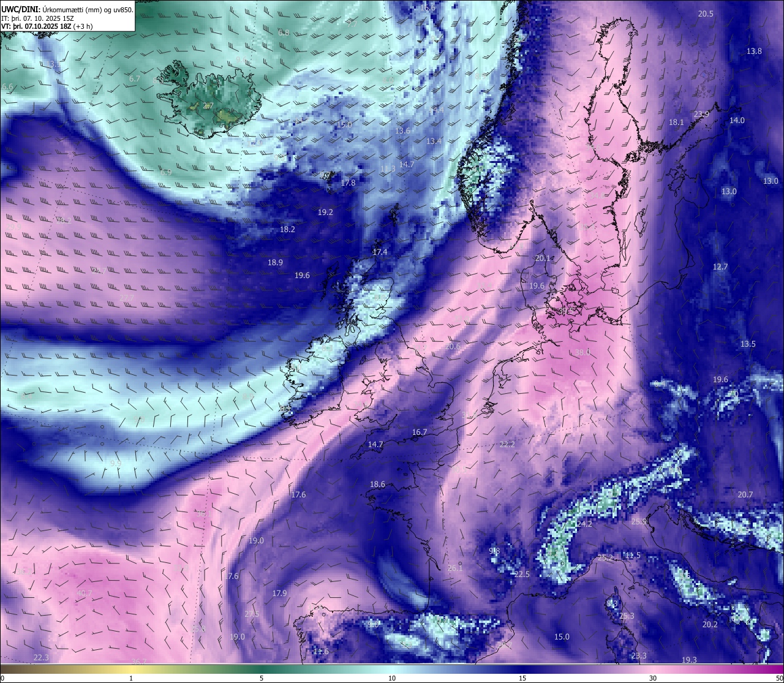784x683 pixels.
Task: Click the 16.7 value over southern England
Action: [420, 432]
